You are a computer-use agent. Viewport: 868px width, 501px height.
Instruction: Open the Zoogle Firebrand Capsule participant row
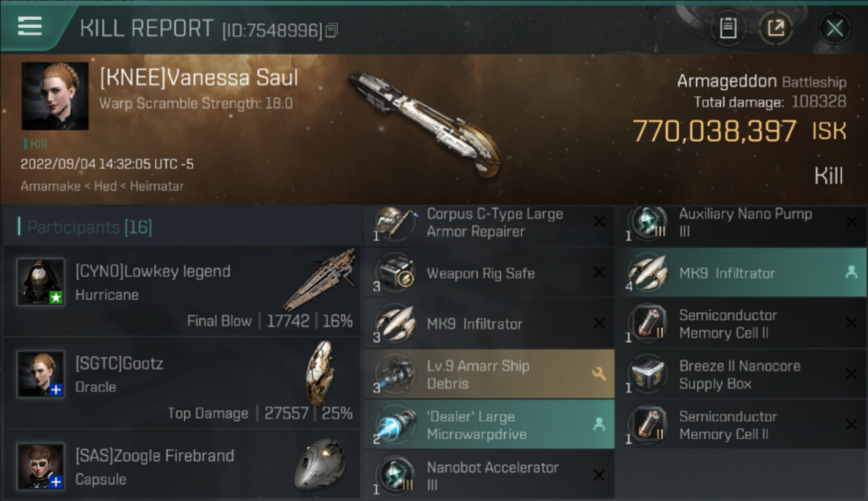click(182, 466)
